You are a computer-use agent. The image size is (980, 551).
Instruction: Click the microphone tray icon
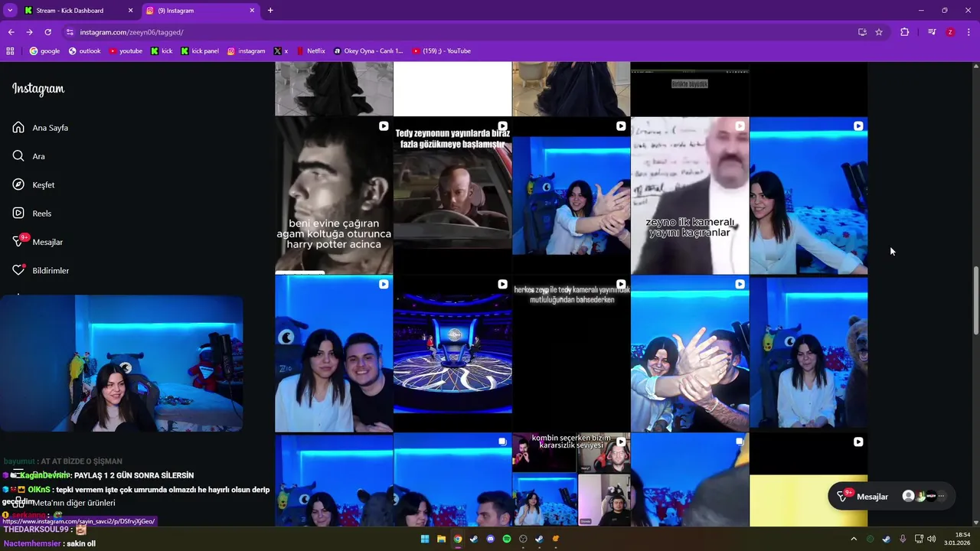(903, 539)
